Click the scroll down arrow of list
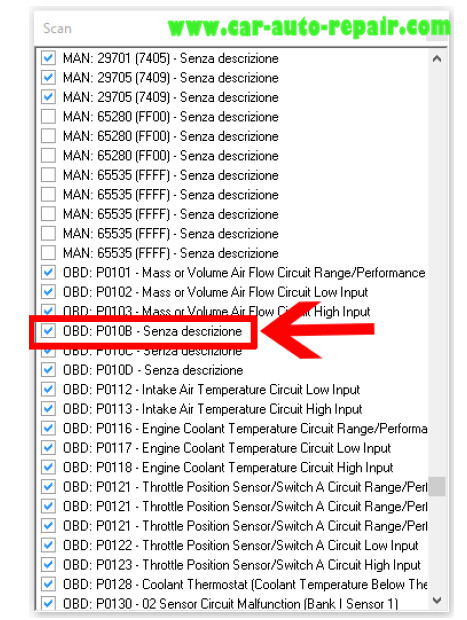 click(x=437, y=600)
